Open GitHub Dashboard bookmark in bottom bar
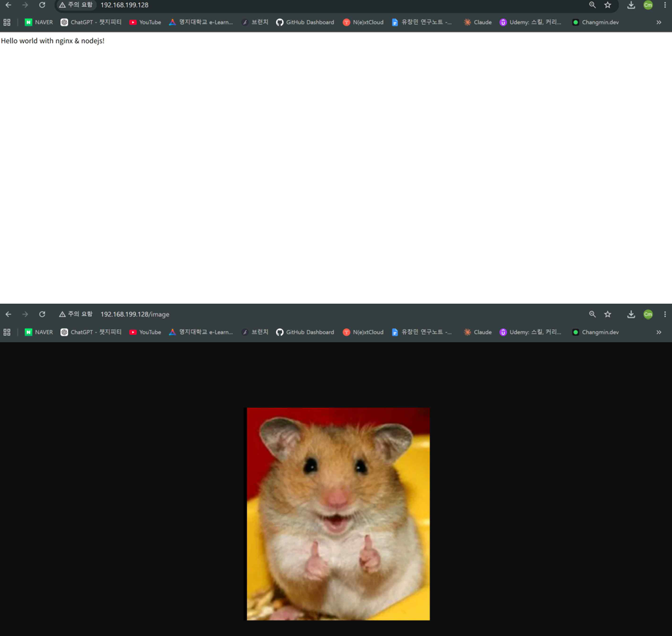This screenshot has width=672, height=636. pos(305,332)
